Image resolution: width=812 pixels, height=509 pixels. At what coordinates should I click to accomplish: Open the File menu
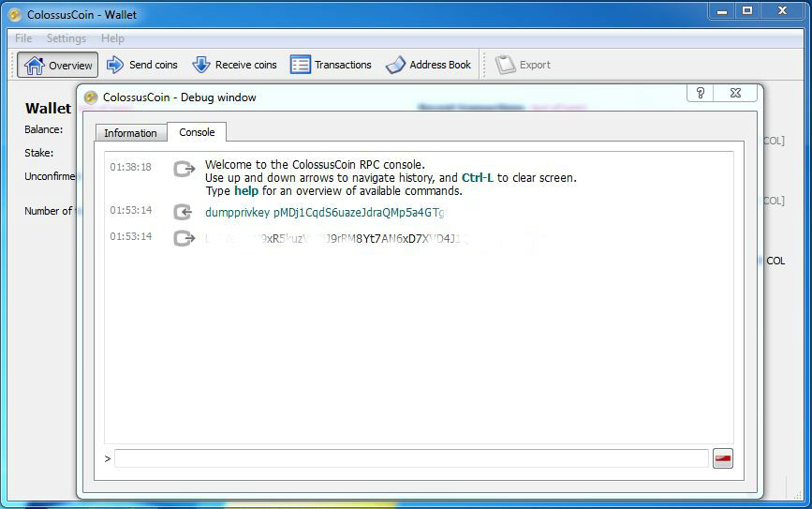[x=23, y=38]
